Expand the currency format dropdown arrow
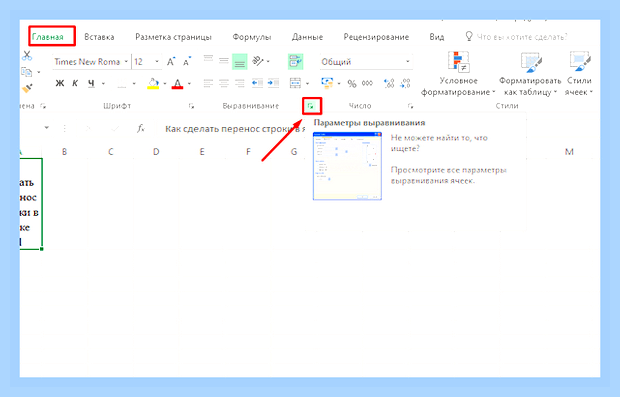 tap(339, 83)
